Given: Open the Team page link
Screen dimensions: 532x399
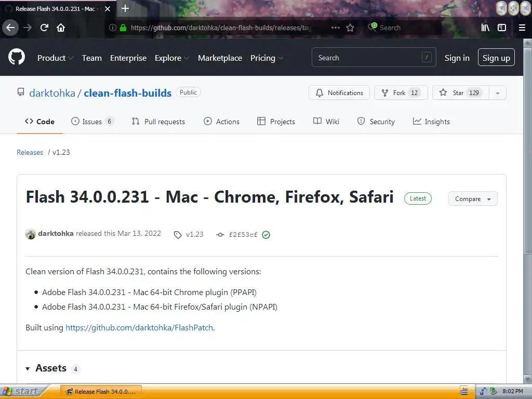Looking at the screenshot, I should [91, 58].
